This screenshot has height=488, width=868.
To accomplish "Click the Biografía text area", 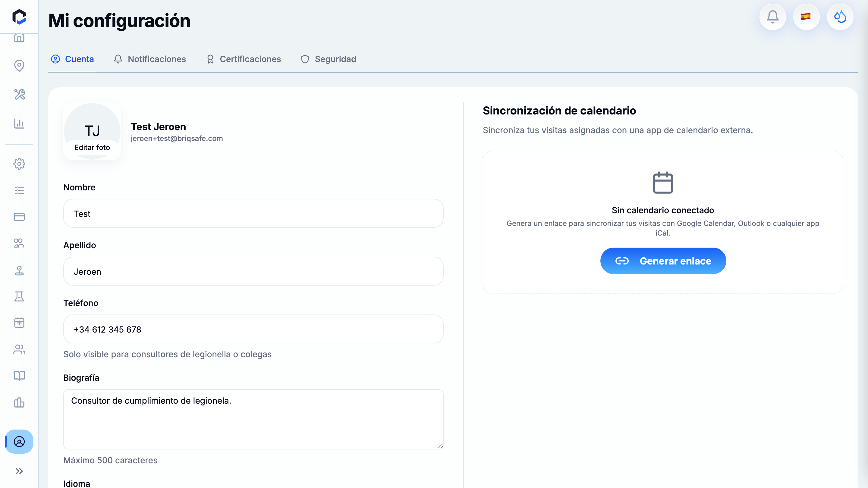I will click(x=253, y=419).
